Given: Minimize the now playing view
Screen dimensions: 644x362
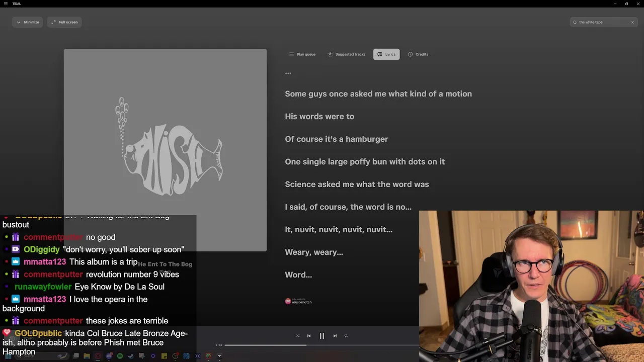Looking at the screenshot, I should 28,22.
